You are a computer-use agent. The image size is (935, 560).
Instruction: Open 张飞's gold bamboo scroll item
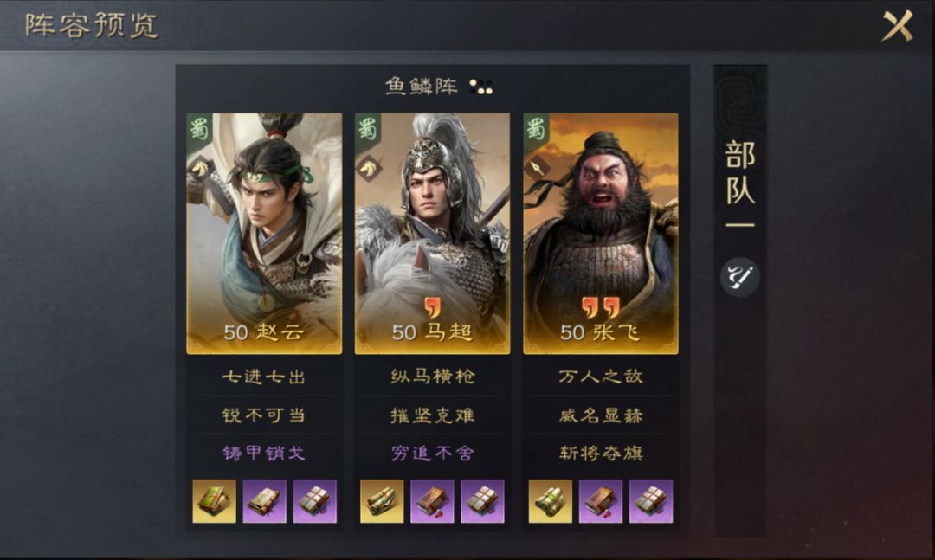pos(551,501)
